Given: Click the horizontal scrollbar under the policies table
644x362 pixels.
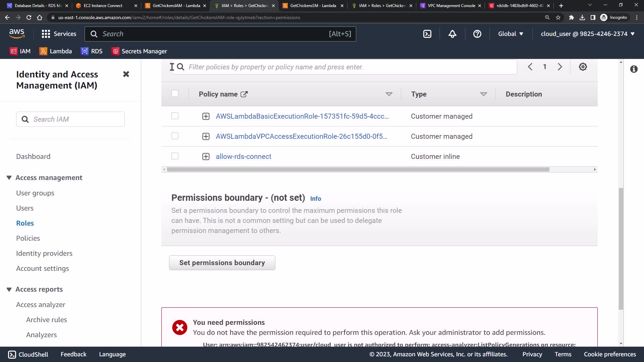Looking at the screenshot, I should [358, 170].
